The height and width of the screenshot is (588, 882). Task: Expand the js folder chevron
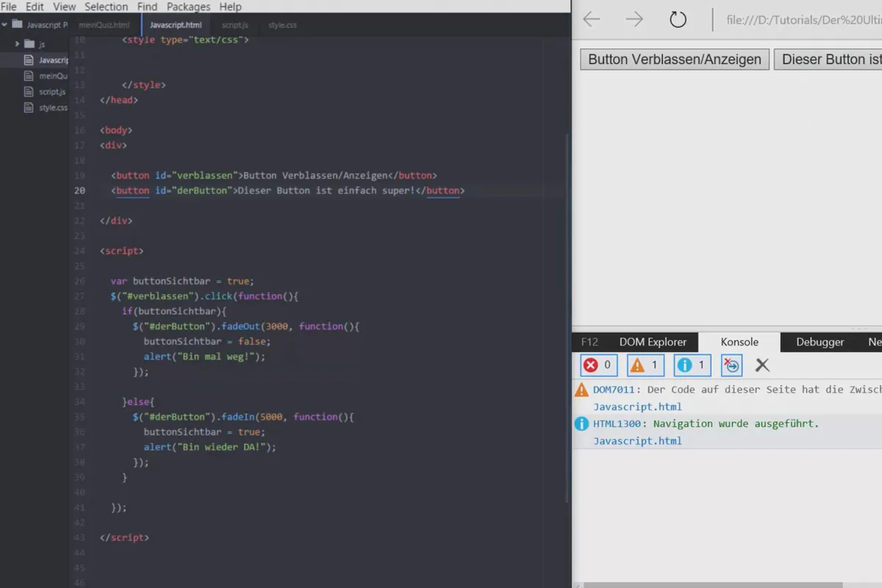[x=17, y=44]
